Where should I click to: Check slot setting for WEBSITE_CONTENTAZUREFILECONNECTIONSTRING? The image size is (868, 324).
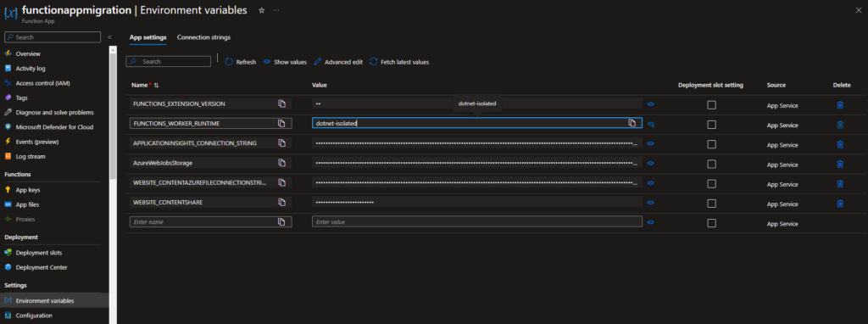pos(711,184)
